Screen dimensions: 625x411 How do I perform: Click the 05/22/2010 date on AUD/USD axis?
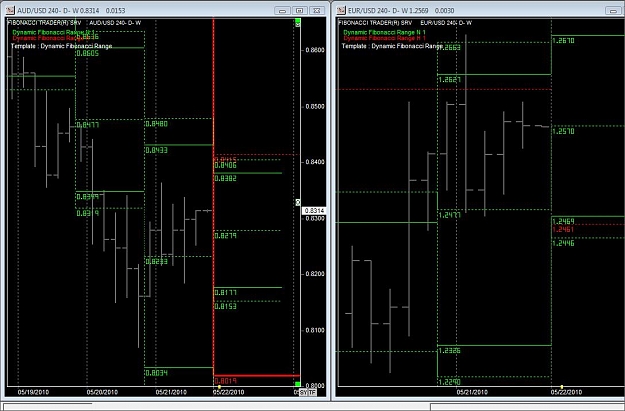point(228,392)
